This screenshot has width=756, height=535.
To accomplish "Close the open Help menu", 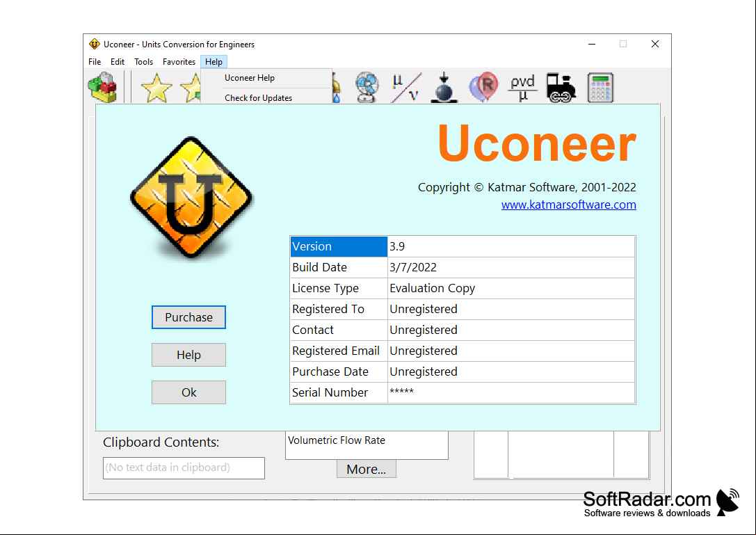I will [x=214, y=62].
